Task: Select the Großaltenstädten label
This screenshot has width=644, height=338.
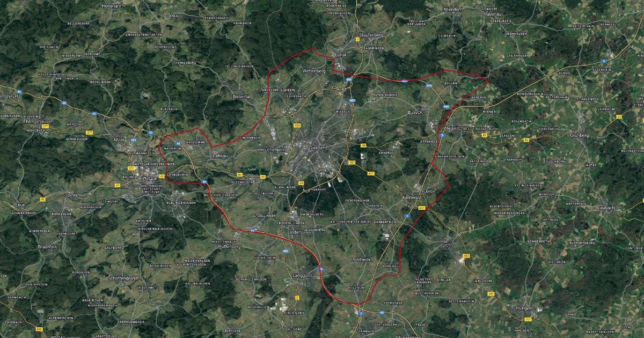Action: point(143,34)
